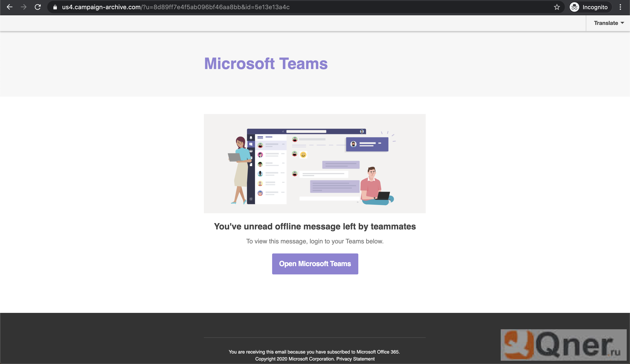Image resolution: width=630 pixels, height=364 pixels.
Task: Click the campaign-archive URL in address bar
Action: [175, 7]
